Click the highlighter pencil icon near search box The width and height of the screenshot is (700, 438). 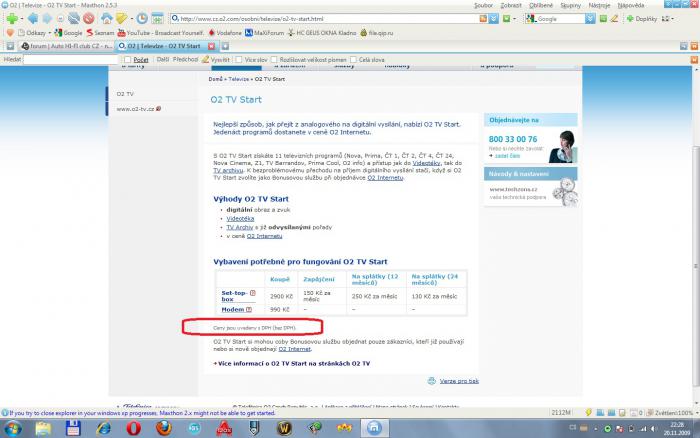[615, 18]
